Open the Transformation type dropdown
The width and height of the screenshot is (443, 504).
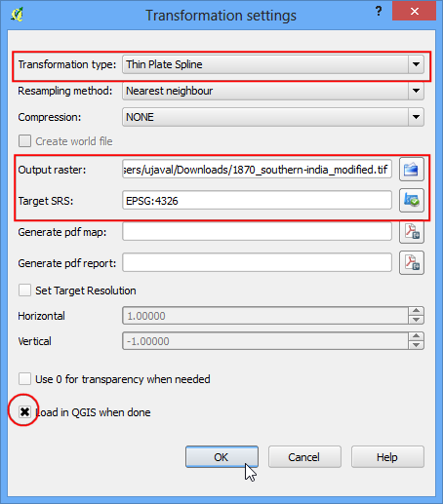point(273,64)
